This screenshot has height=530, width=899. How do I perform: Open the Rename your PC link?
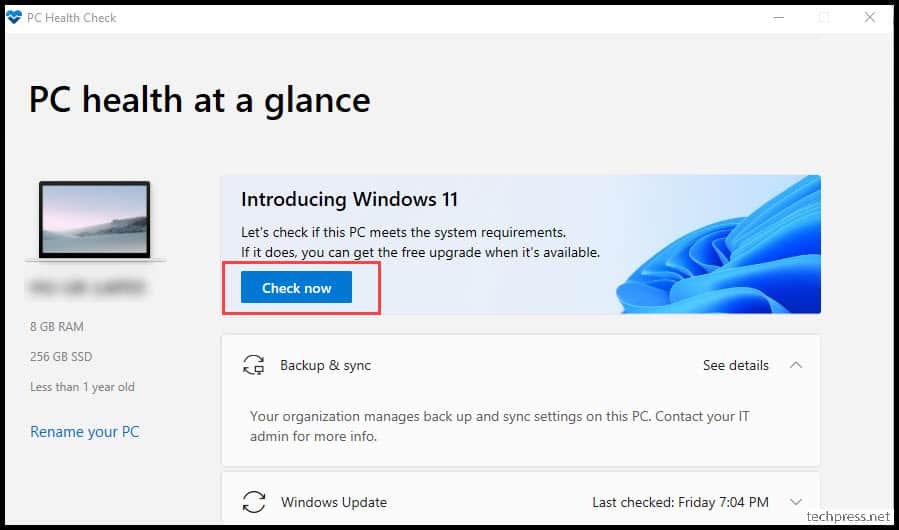tap(85, 432)
